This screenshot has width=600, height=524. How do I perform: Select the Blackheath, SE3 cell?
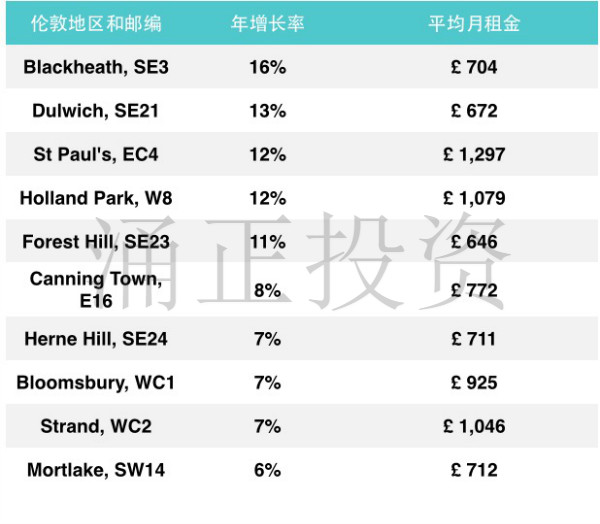96,67
